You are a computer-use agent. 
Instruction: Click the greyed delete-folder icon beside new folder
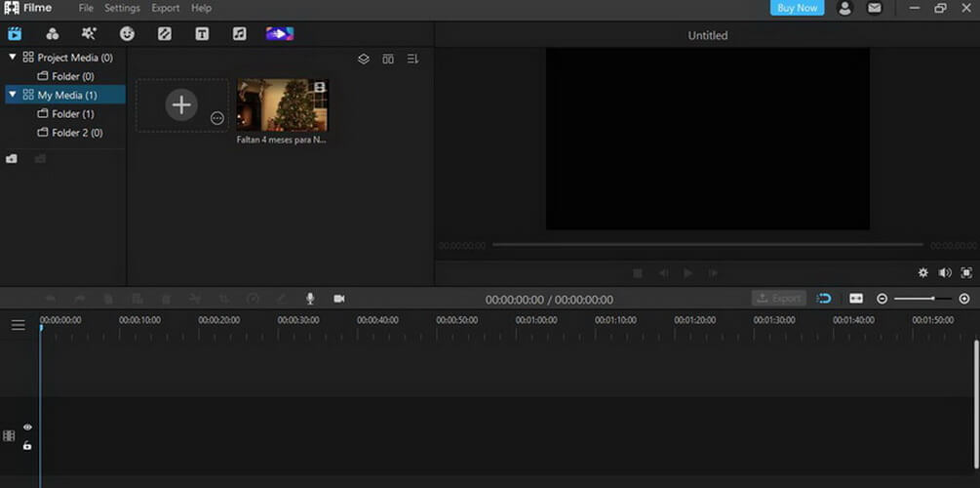tap(41, 159)
